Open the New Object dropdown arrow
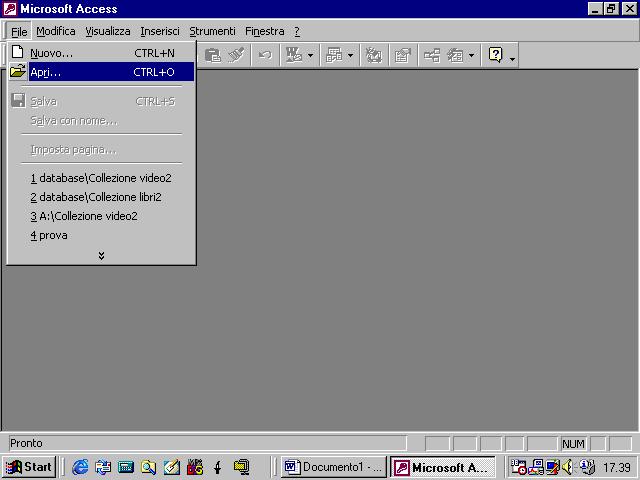 click(471, 56)
